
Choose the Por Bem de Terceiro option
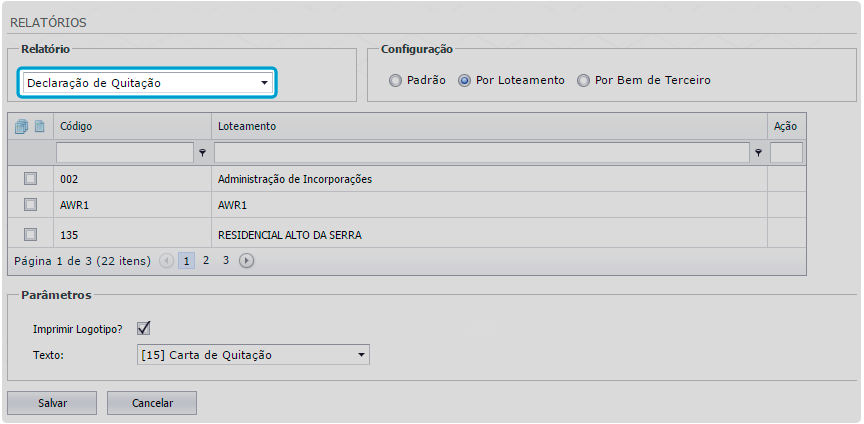[x=583, y=81]
